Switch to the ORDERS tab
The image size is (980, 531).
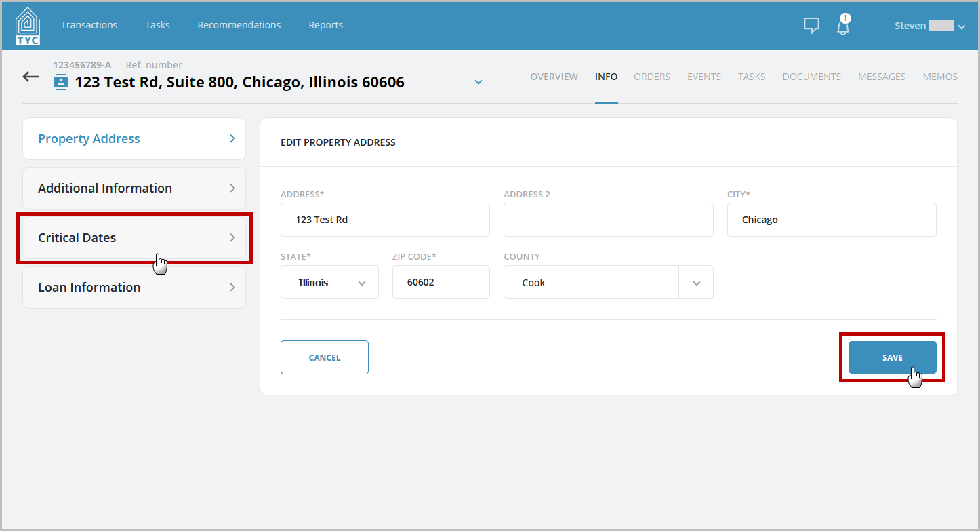(x=651, y=77)
